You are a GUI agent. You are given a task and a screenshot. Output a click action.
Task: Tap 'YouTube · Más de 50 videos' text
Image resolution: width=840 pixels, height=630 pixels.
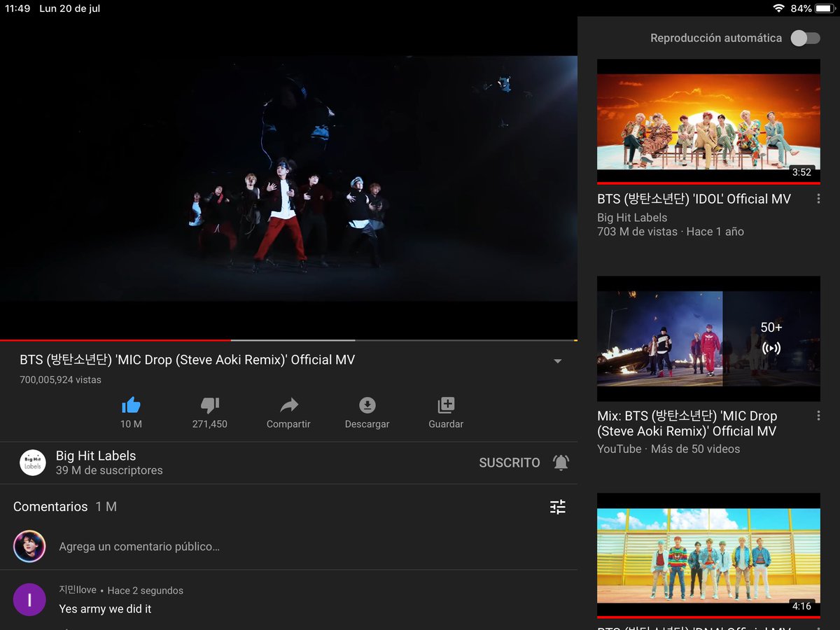pos(668,449)
